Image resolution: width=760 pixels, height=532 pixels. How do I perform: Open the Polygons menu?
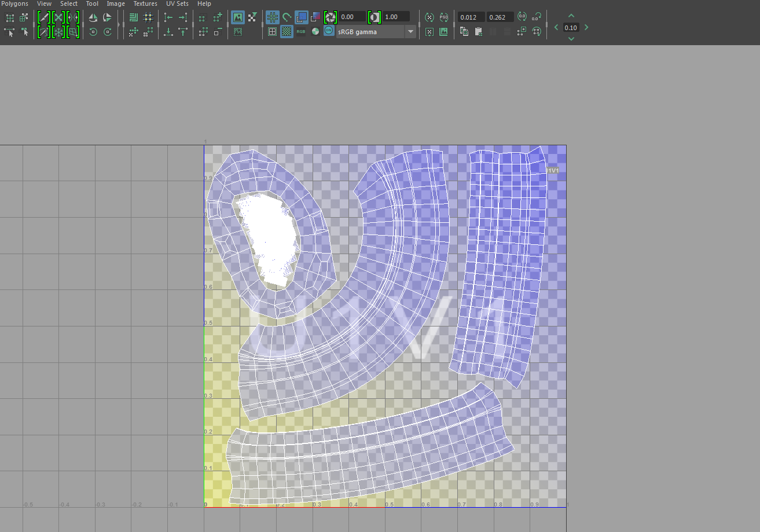pyautogui.click(x=14, y=3)
